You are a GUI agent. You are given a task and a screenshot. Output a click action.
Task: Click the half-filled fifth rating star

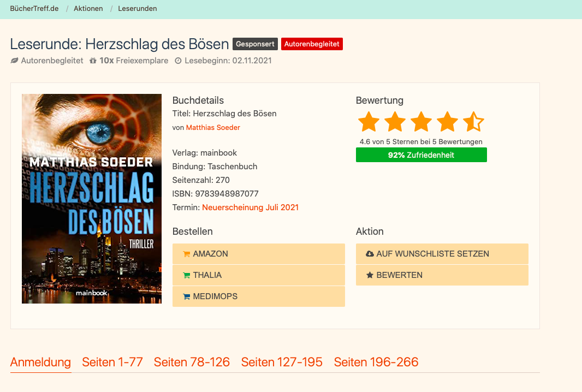[473, 121]
